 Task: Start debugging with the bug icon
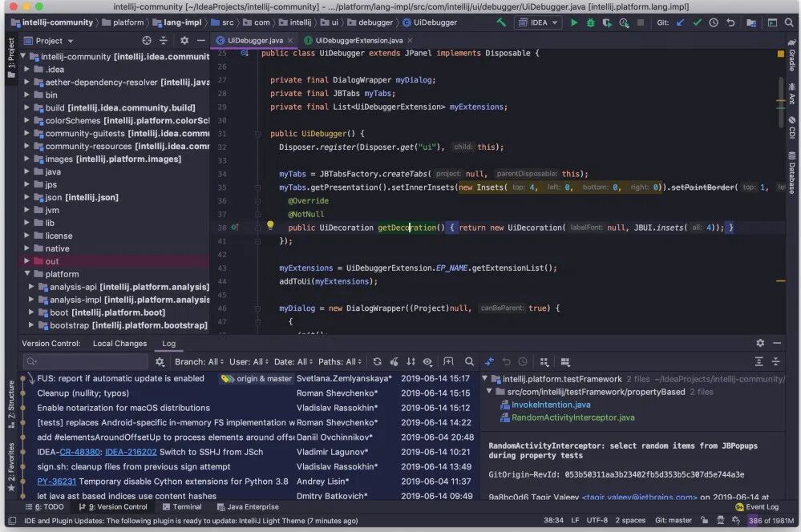591,22
